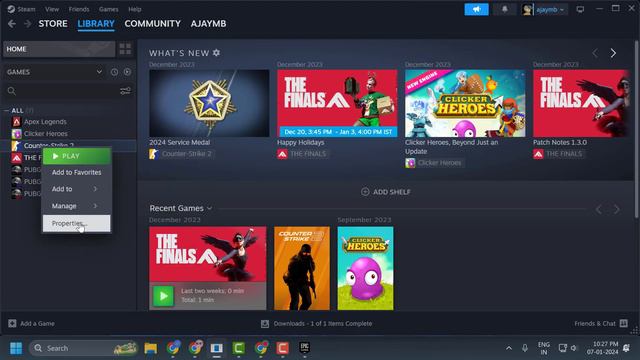Screen dimensions: 640x360
Task: Click the user avatar picture
Action: 527,9
